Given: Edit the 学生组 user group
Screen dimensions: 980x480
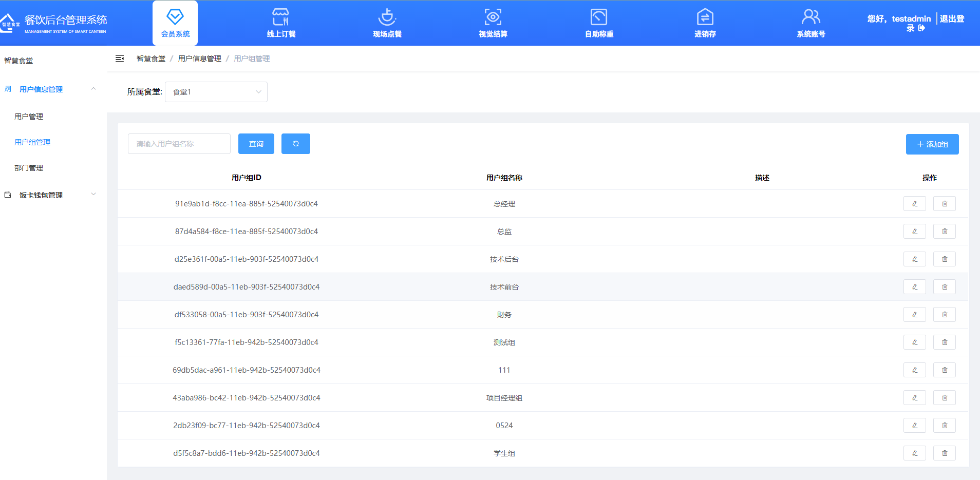Looking at the screenshot, I should tap(914, 453).
